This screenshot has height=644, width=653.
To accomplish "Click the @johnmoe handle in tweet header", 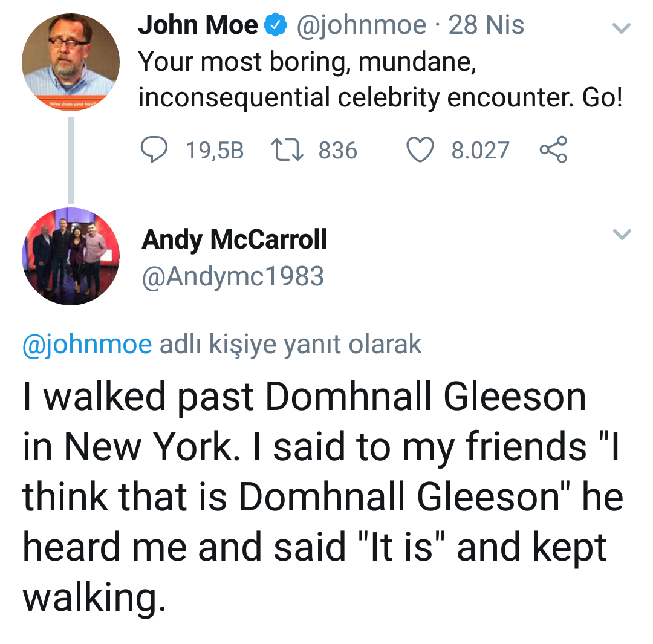I will coord(362,25).
